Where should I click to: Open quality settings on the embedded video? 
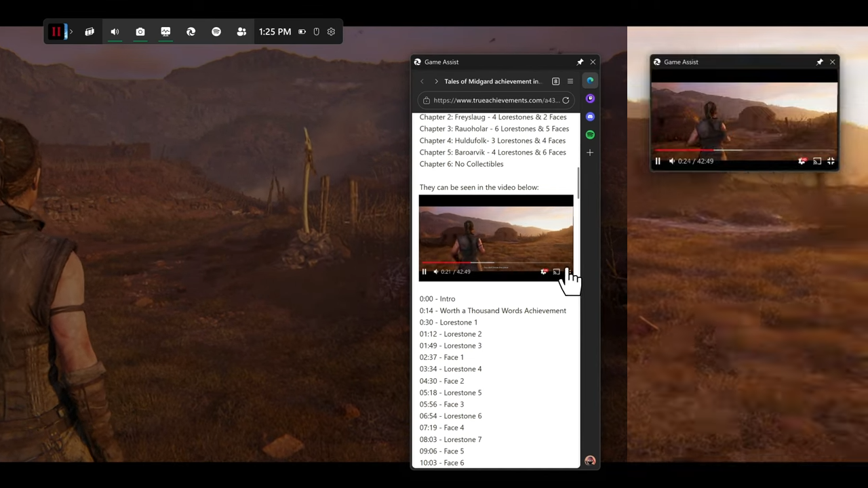(544, 272)
